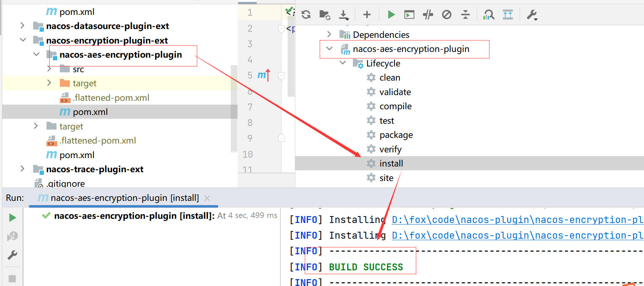Image resolution: width=644 pixels, height=286 pixels.
Task: Run the selected Maven build with green play icon
Action: pos(391,15)
